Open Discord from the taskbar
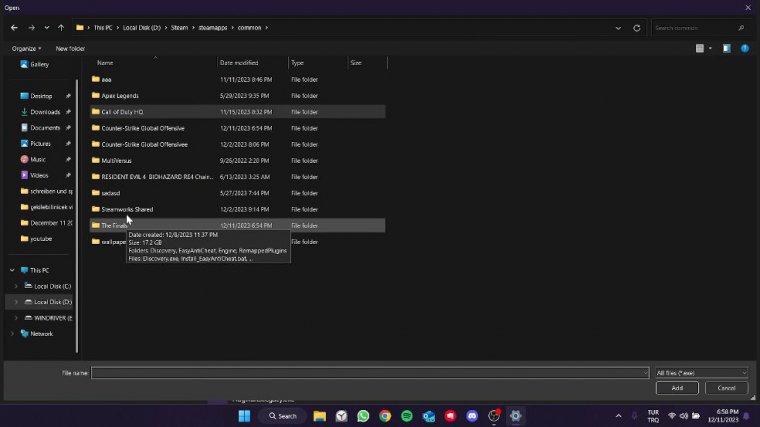The width and height of the screenshot is (760, 427). click(x=472, y=415)
